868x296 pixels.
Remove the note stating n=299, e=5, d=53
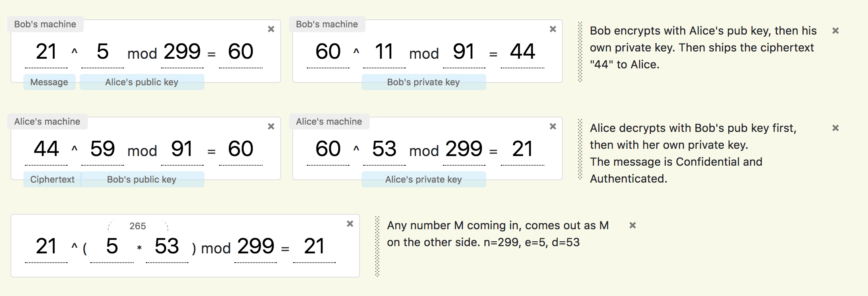click(x=632, y=225)
